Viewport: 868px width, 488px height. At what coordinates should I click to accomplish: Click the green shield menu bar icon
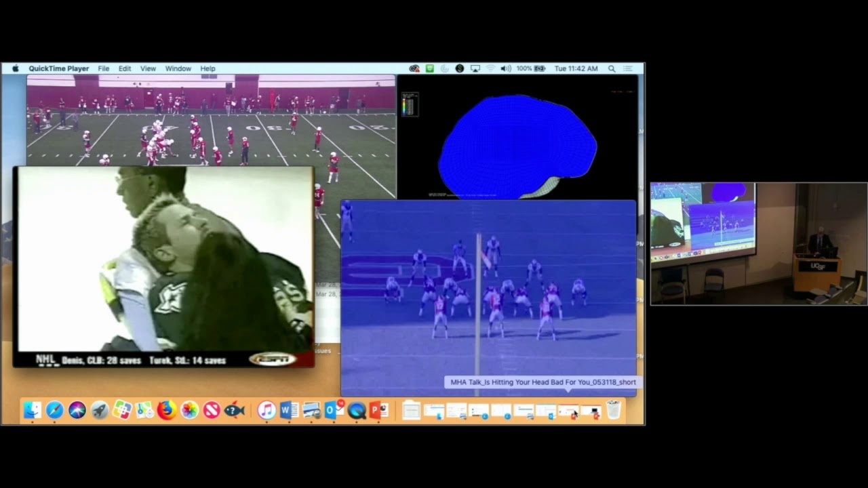click(430, 68)
